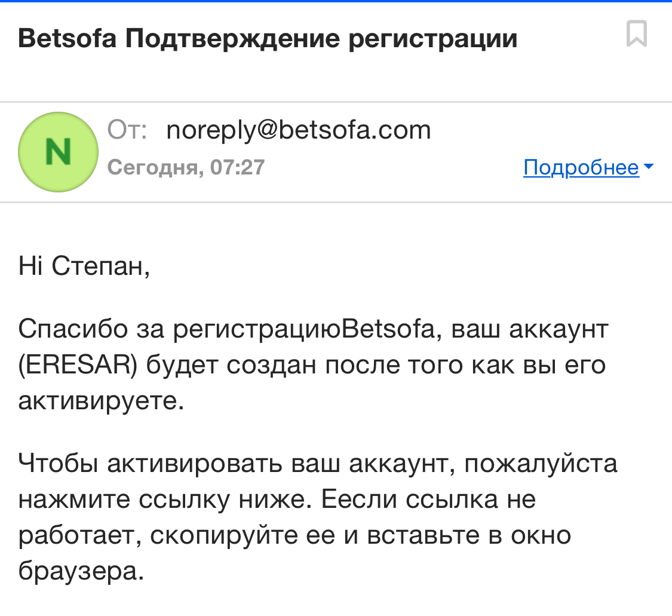Viewport: 672px width, 616px height.
Task: Expand details with the arrow beside Подробнее
Action: tap(648, 168)
